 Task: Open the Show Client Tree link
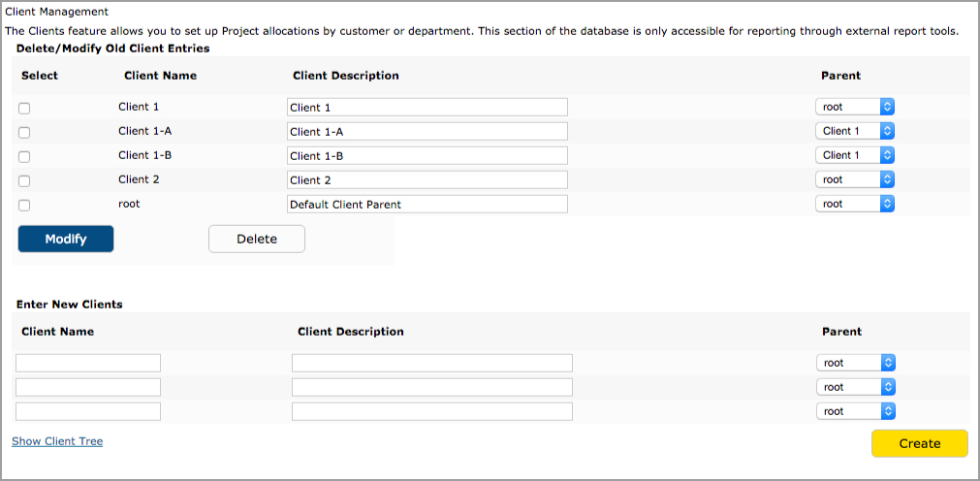click(x=57, y=441)
